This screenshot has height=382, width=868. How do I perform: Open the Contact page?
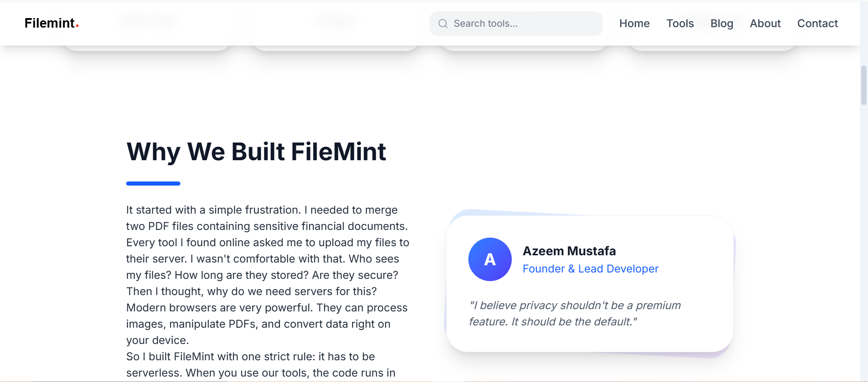pyautogui.click(x=818, y=23)
